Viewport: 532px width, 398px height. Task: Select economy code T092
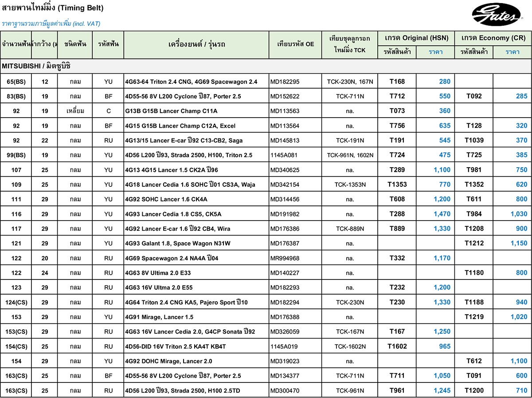[474, 96]
